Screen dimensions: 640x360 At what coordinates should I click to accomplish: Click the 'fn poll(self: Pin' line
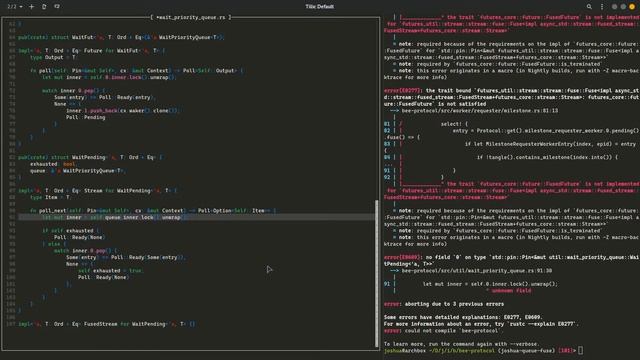tap(137, 71)
